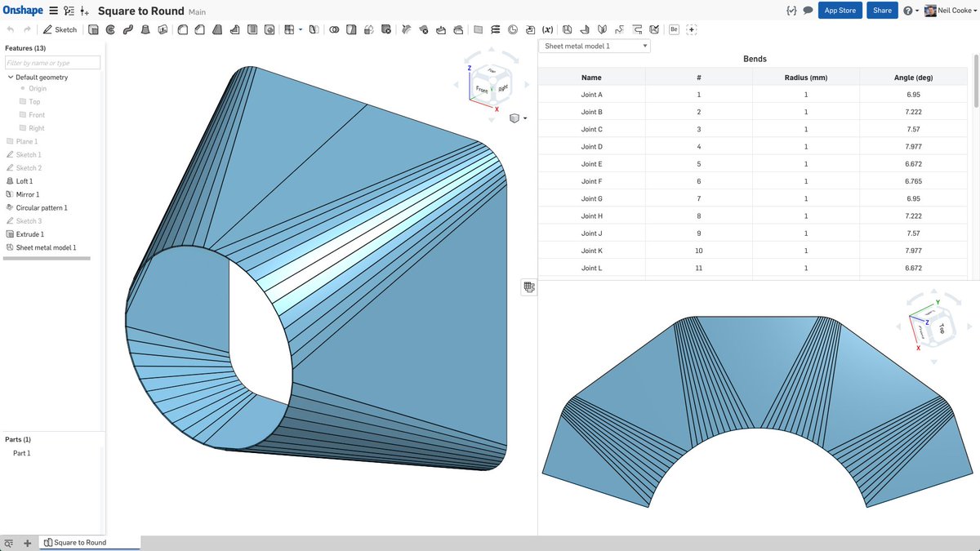Select the Hole tool
Screen dimensions: 980x551
tap(269, 29)
